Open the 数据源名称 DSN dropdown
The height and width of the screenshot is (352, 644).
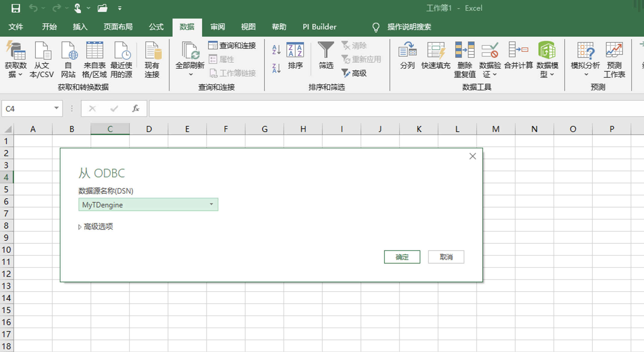(x=211, y=204)
